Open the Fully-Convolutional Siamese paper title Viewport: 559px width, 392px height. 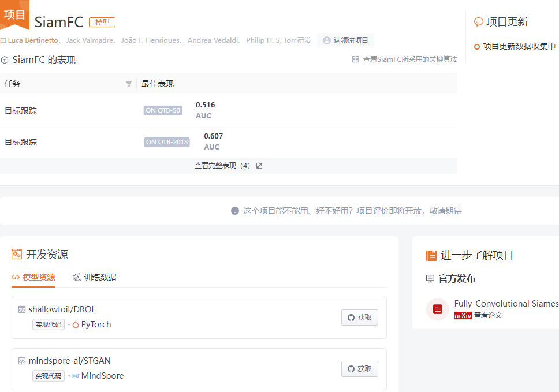(x=506, y=304)
